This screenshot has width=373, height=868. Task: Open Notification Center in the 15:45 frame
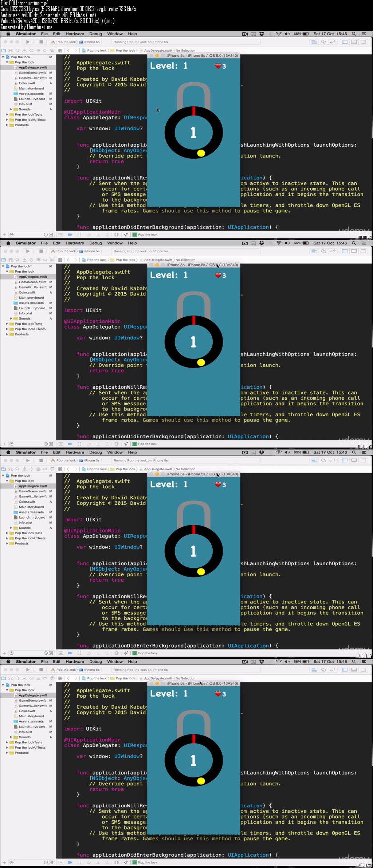click(x=363, y=34)
